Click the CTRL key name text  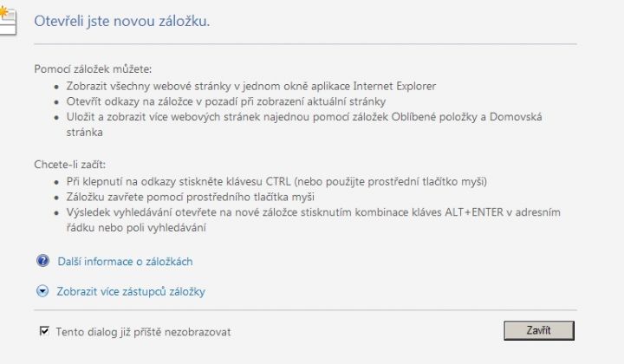(278, 181)
